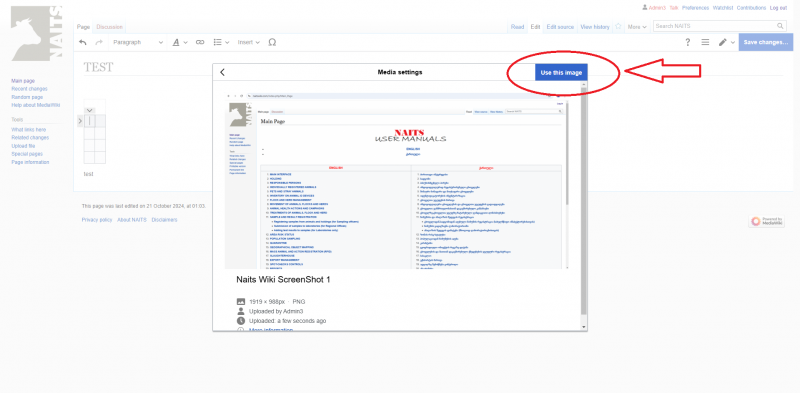Open the Admin3 user page link
Image resolution: width=800 pixels, height=393 pixels.
[657, 8]
